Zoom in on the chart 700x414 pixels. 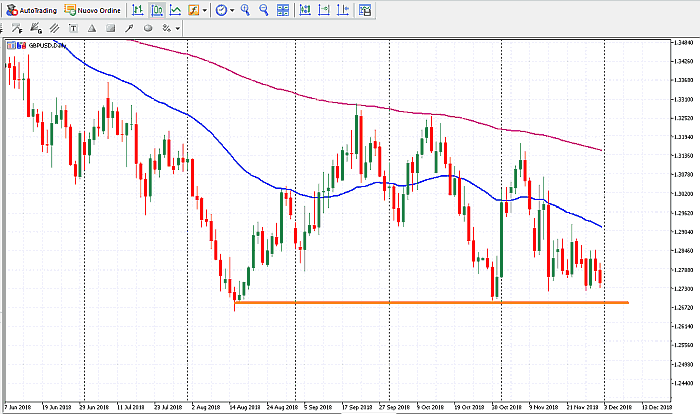247,10
